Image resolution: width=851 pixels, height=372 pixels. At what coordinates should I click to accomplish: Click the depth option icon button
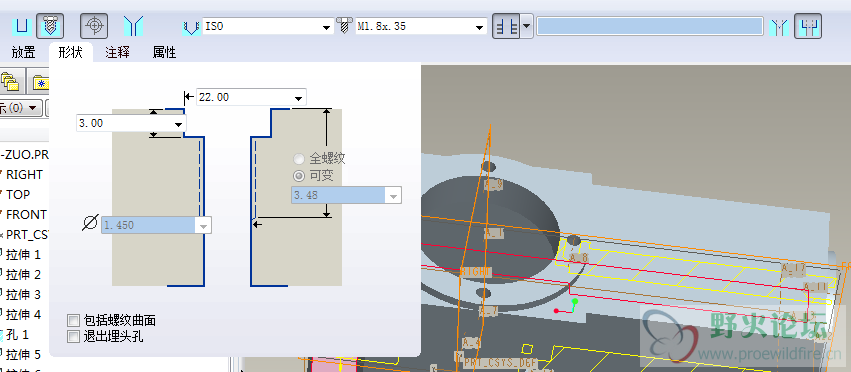[x=506, y=26]
